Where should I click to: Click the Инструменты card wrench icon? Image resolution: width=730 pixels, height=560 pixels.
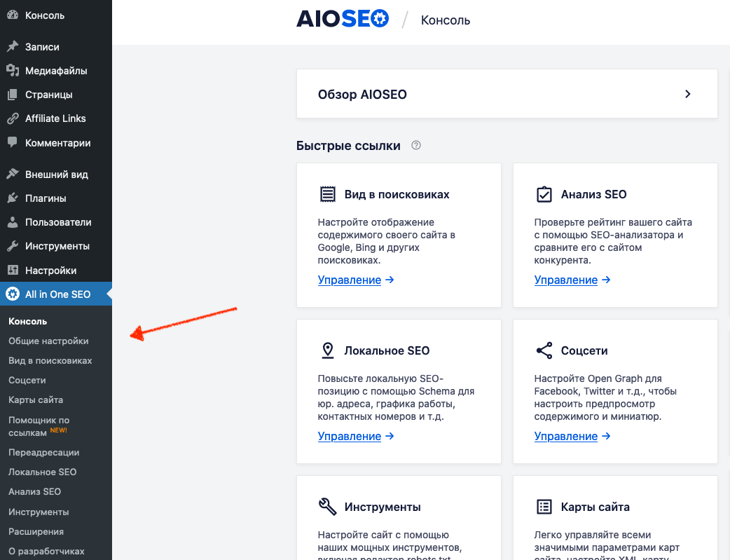pos(328,507)
